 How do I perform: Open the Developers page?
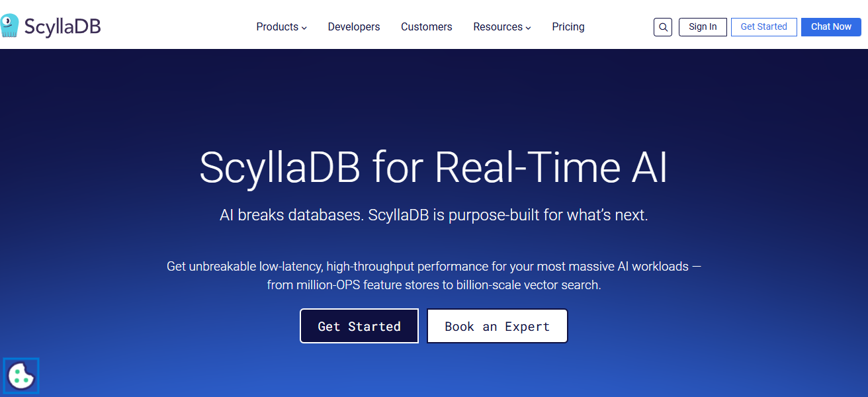point(354,27)
